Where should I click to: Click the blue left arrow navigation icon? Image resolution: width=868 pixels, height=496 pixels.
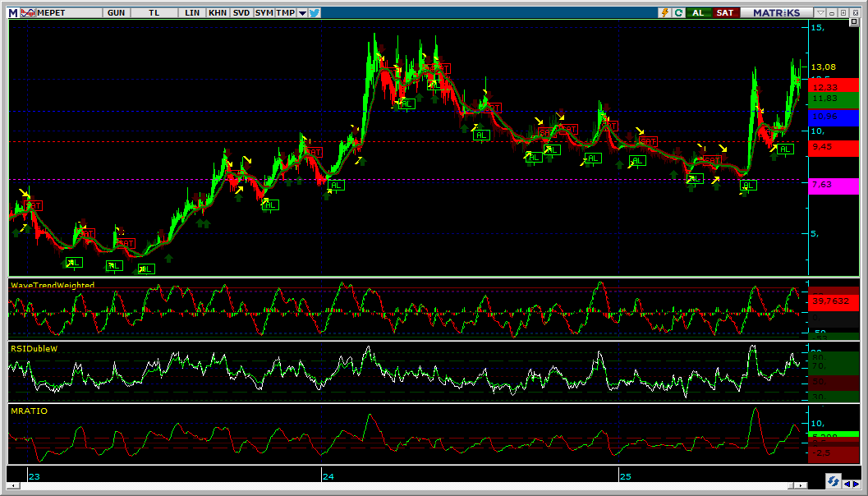(846, 484)
